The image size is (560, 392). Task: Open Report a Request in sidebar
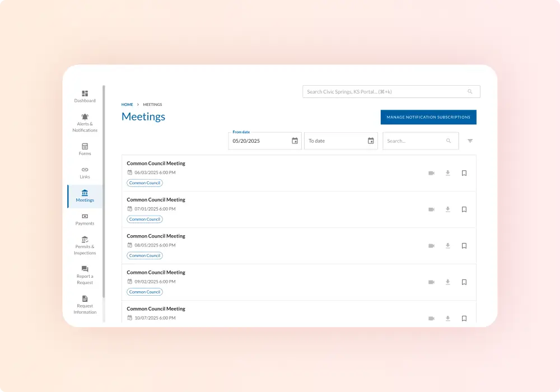(85, 275)
